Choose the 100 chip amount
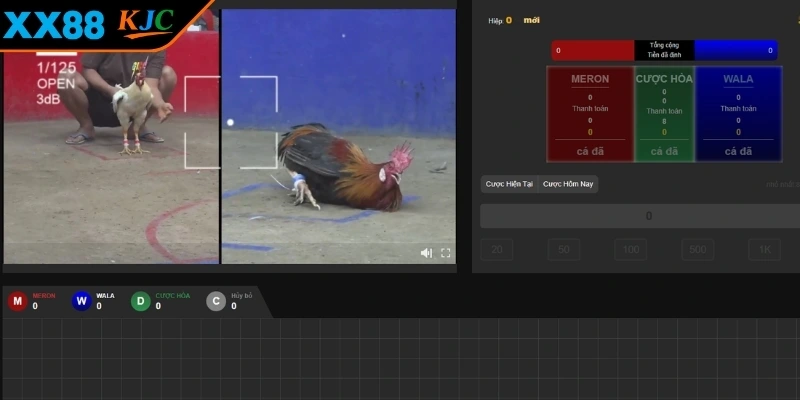Viewport: 800px width, 400px height. click(x=630, y=250)
